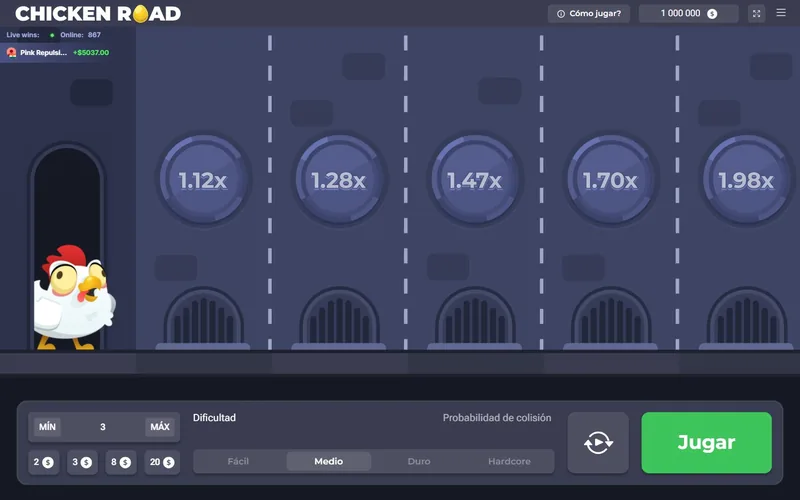Choose the 3 dollar quick bet
The image size is (800, 500).
pos(82,462)
